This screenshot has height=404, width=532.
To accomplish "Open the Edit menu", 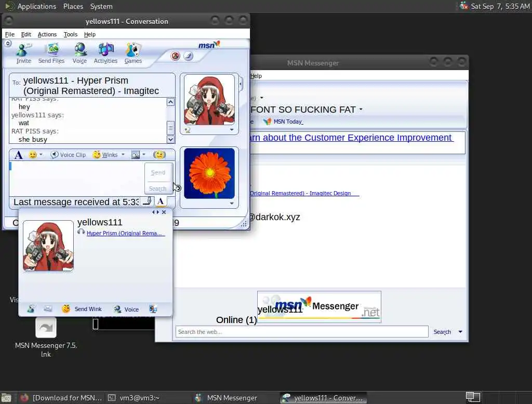I will [x=26, y=34].
